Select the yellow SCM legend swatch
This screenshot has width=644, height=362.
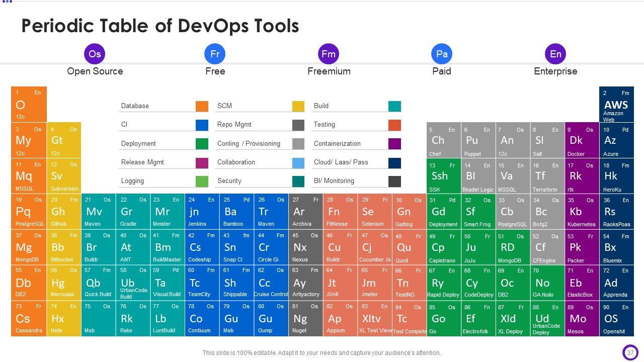298,106
